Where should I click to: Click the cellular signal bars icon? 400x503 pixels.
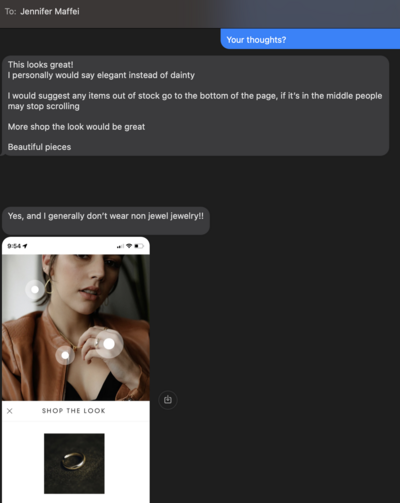click(120, 246)
